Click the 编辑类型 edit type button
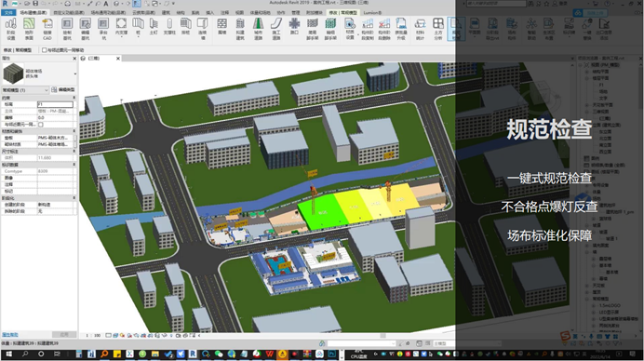Image resolution: width=644 pixels, height=361 pixels. coord(63,89)
